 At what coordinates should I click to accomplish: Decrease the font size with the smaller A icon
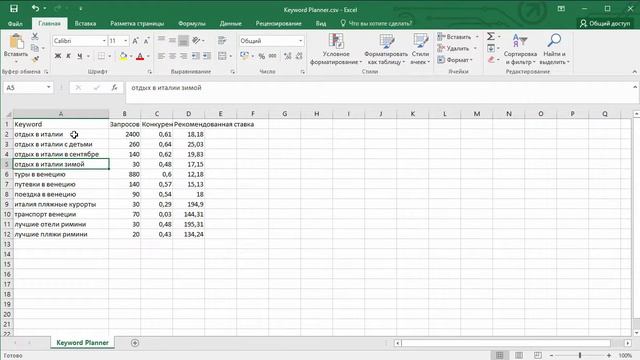147,41
